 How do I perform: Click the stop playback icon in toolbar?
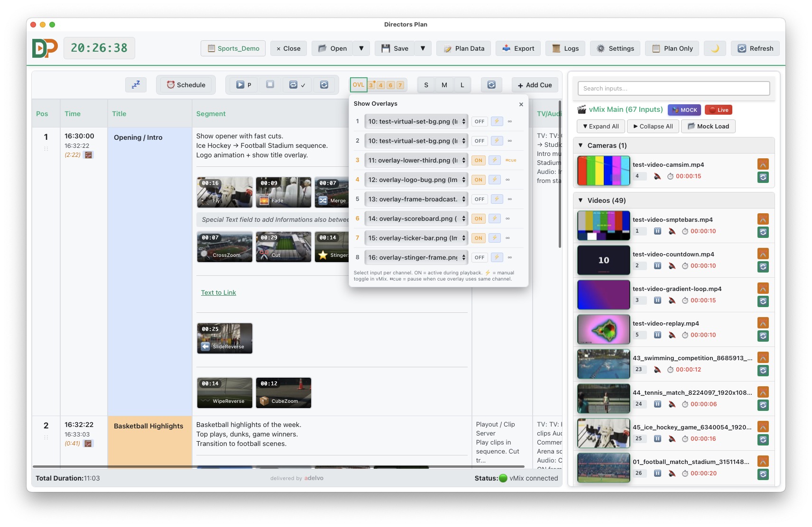pyautogui.click(x=269, y=85)
